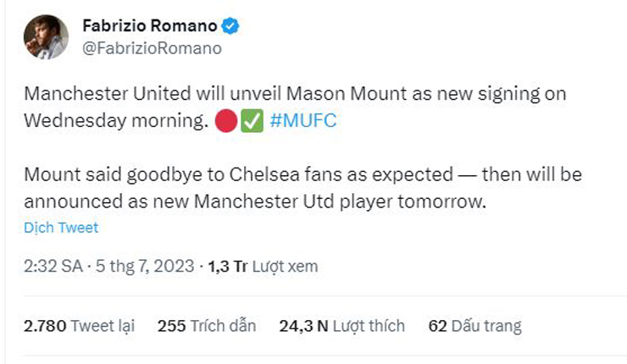Open the 2:32 SA tweet timestamp
The image size is (627, 364).
tap(53, 267)
